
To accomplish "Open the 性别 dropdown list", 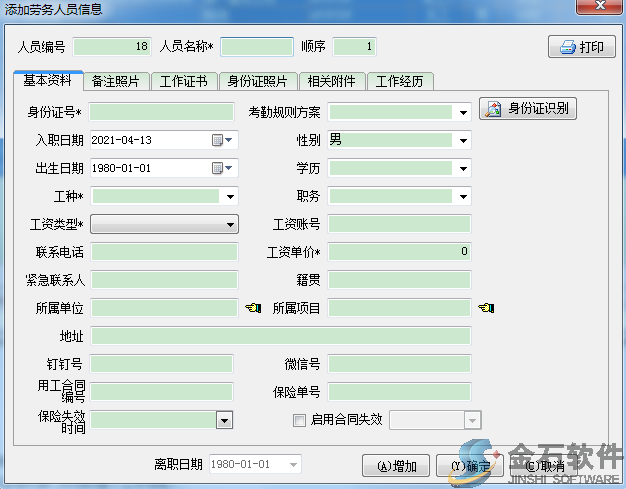I will [463, 141].
